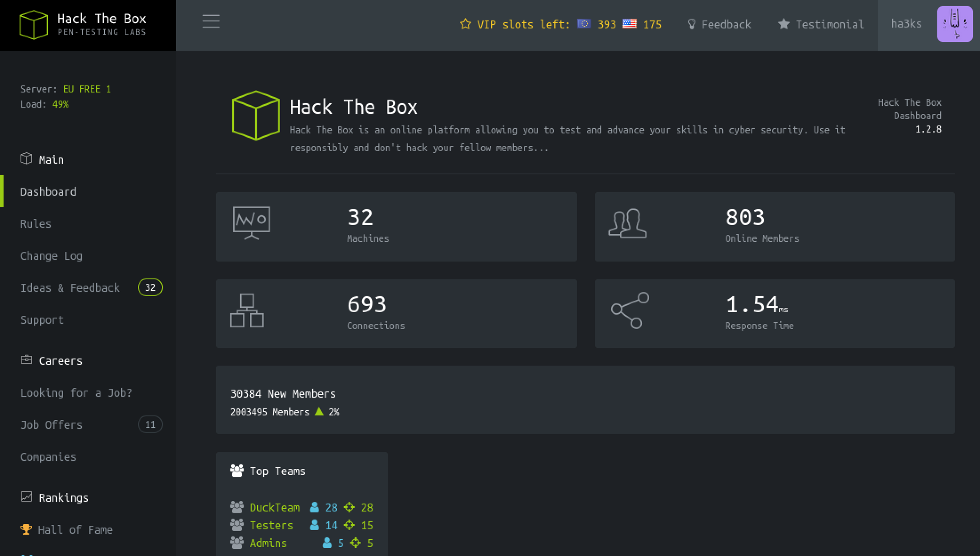980x556 pixels.
Task: Click the Main section cube icon
Action: [x=26, y=158]
